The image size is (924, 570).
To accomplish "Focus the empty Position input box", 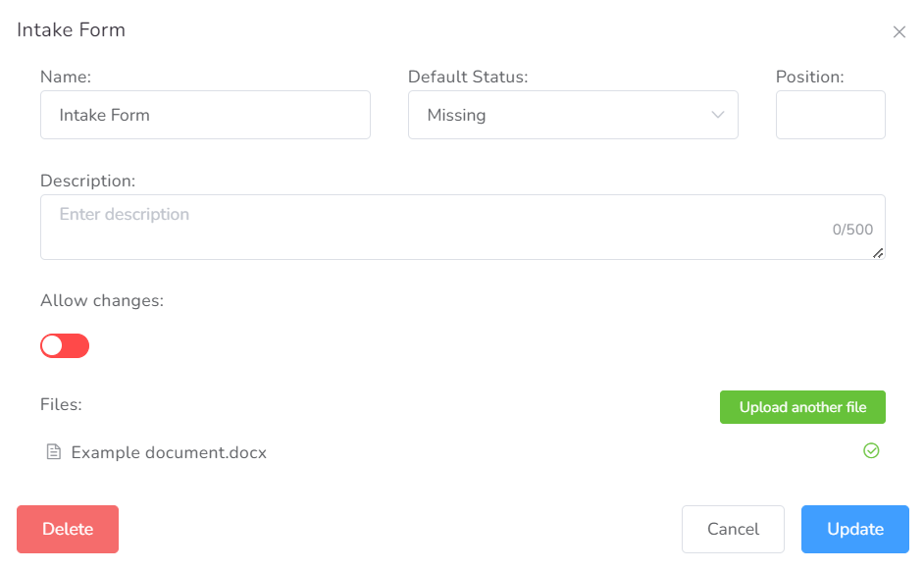I will [830, 115].
